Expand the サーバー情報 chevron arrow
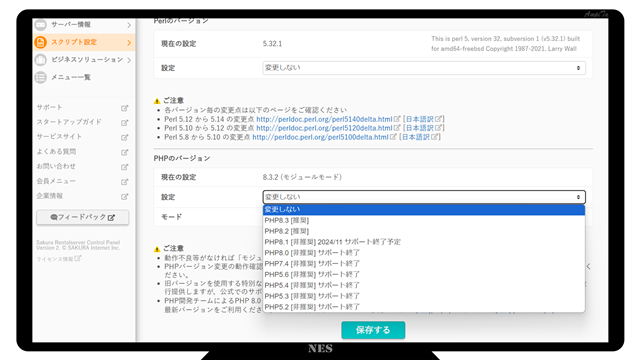The image size is (640, 360). [129, 25]
